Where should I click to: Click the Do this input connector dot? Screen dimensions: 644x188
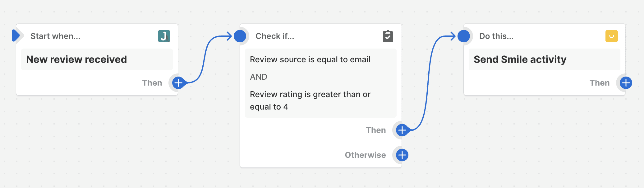point(464,36)
